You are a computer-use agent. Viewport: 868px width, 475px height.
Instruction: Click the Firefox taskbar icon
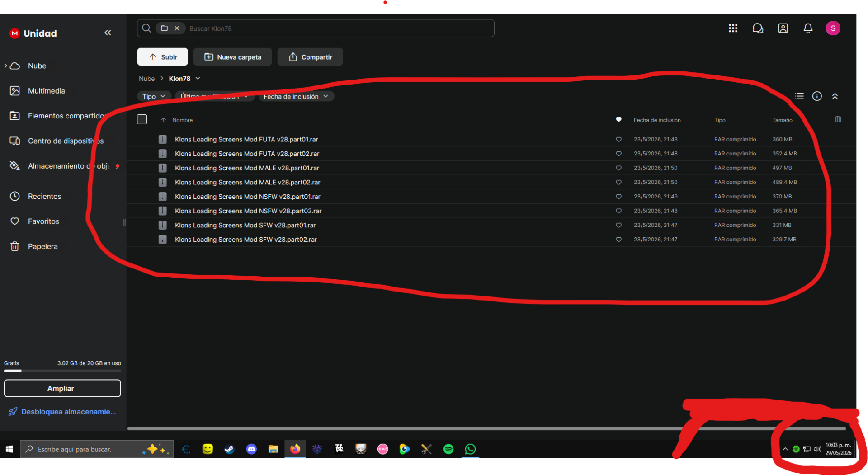pyautogui.click(x=295, y=449)
